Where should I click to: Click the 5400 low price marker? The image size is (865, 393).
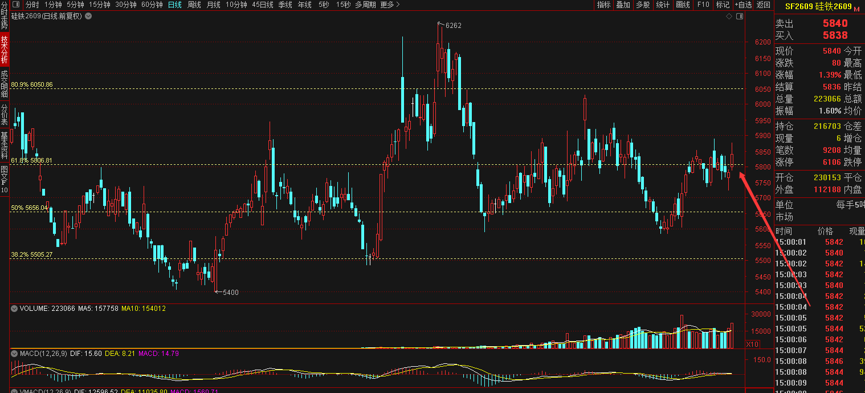[230, 293]
